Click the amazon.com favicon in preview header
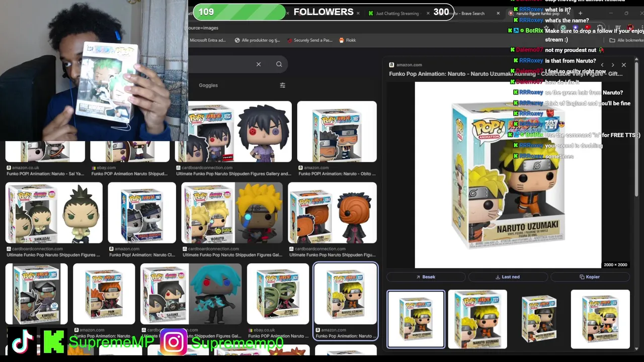The width and height of the screenshot is (644, 362). coord(391,65)
